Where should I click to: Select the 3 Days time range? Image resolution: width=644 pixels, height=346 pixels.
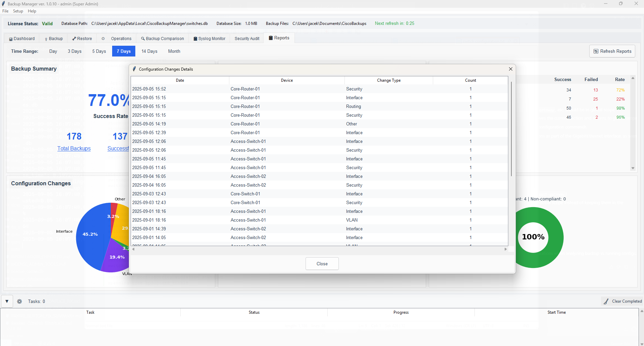click(x=75, y=51)
